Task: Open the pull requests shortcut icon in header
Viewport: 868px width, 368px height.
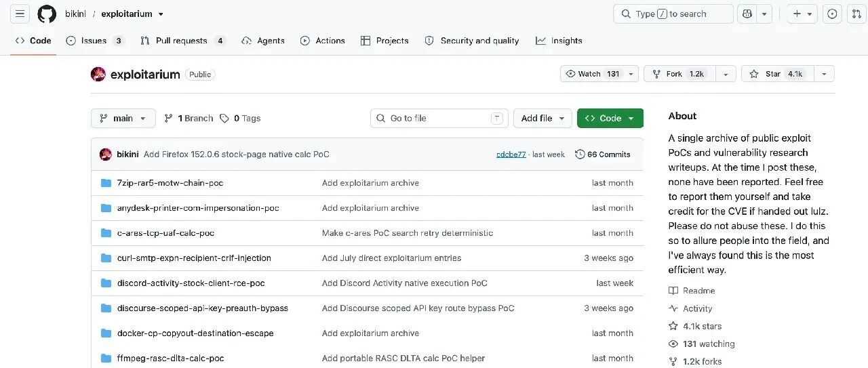Action: 856,14
